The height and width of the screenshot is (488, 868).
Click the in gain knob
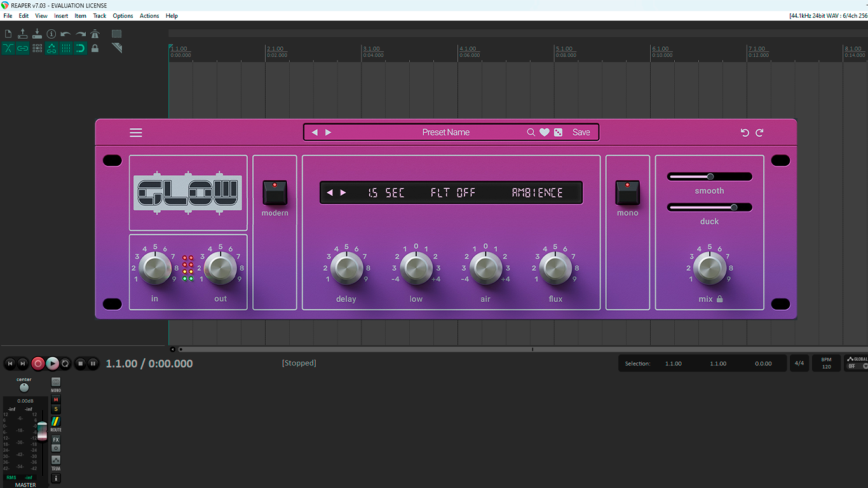(155, 268)
